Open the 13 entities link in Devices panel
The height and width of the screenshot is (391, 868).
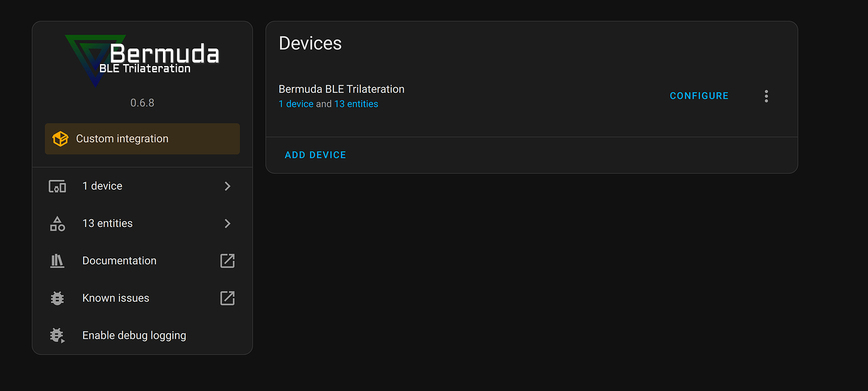coord(356,104)
